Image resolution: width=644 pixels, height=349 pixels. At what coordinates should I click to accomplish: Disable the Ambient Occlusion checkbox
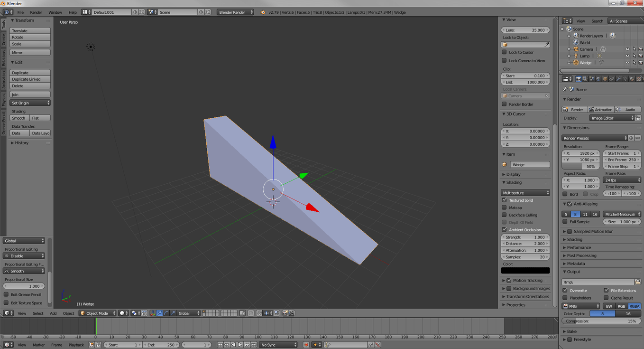pos(504,229)
